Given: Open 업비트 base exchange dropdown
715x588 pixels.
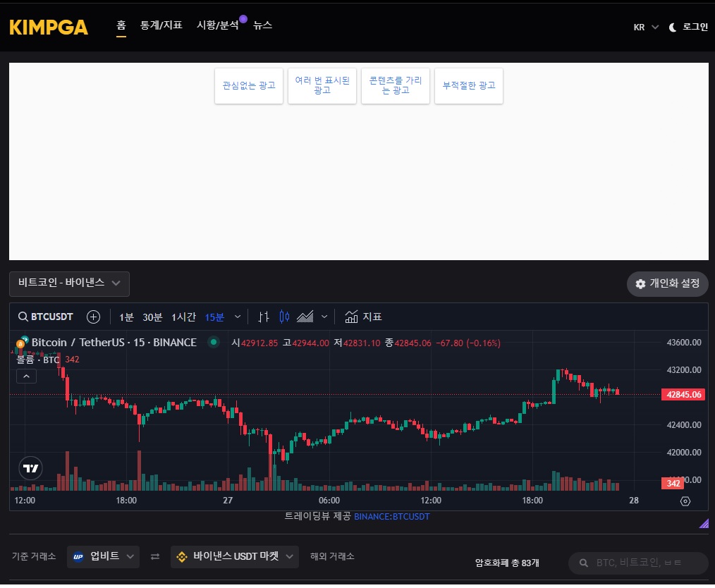Looking at the screenshot, I should click(103, 556).
